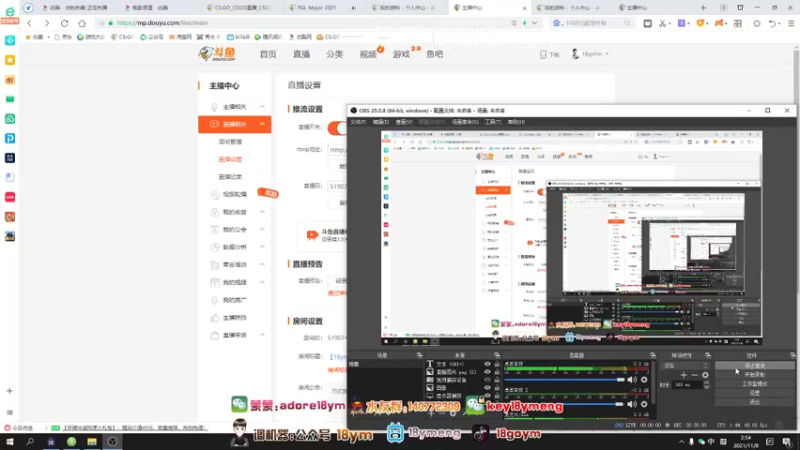Open the browser main menu hamburger icon
Viewport: 800px width, 450px height.
click(791, 23)
